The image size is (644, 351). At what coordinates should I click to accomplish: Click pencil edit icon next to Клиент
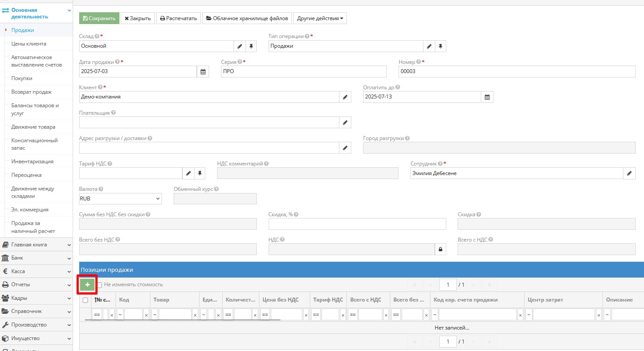tap(345, 97)
